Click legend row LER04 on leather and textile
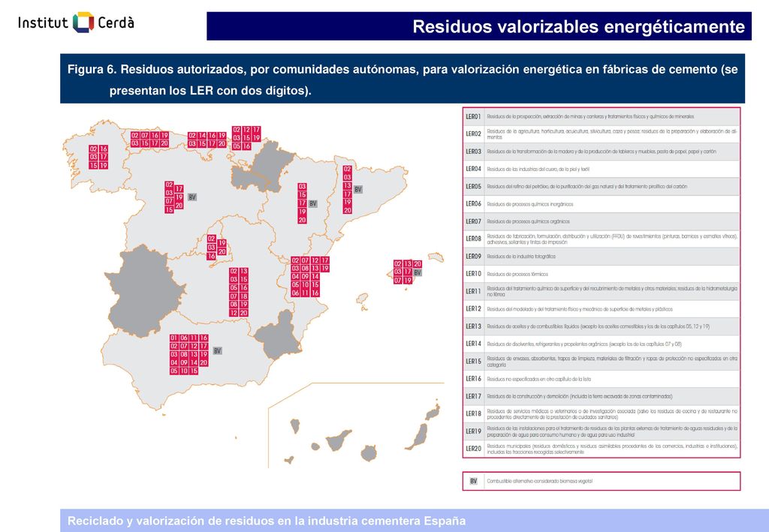769x532 pixels. [602, 169]
